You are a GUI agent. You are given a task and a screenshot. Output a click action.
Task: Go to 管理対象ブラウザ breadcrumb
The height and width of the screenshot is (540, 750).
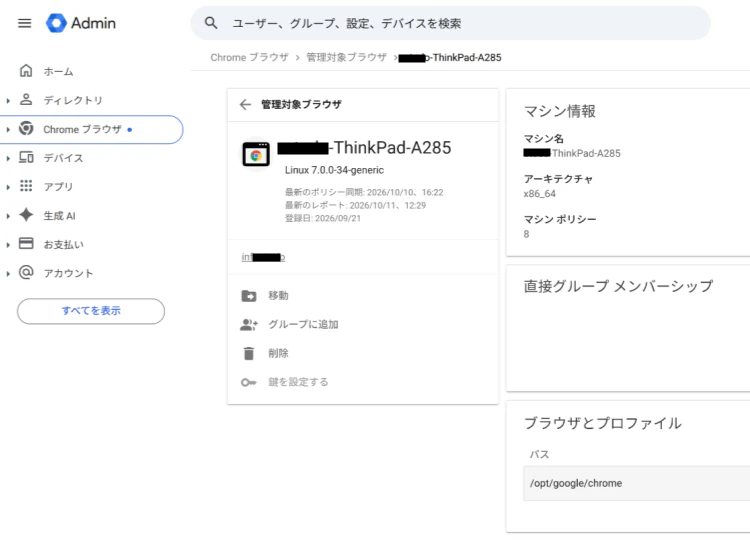346,57
